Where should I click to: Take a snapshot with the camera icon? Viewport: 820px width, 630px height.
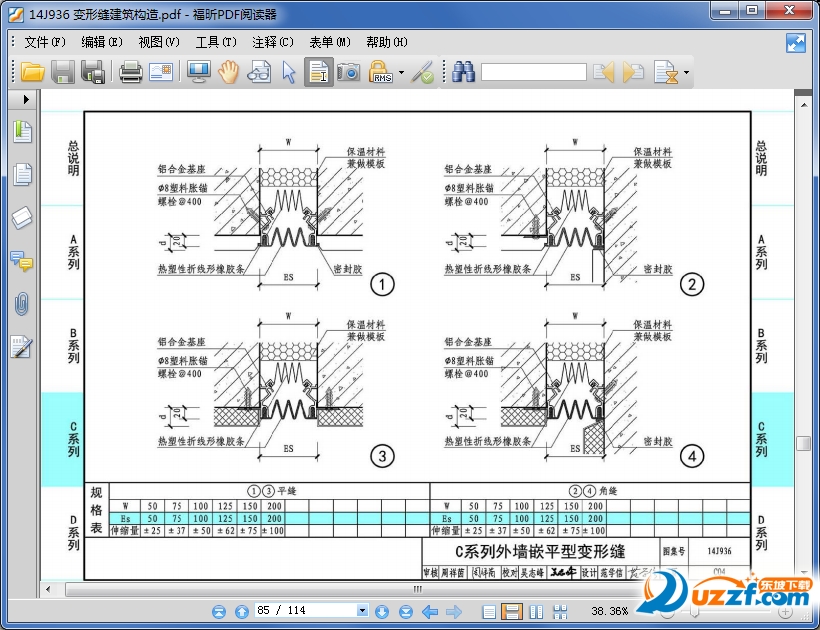click(348, 72)
